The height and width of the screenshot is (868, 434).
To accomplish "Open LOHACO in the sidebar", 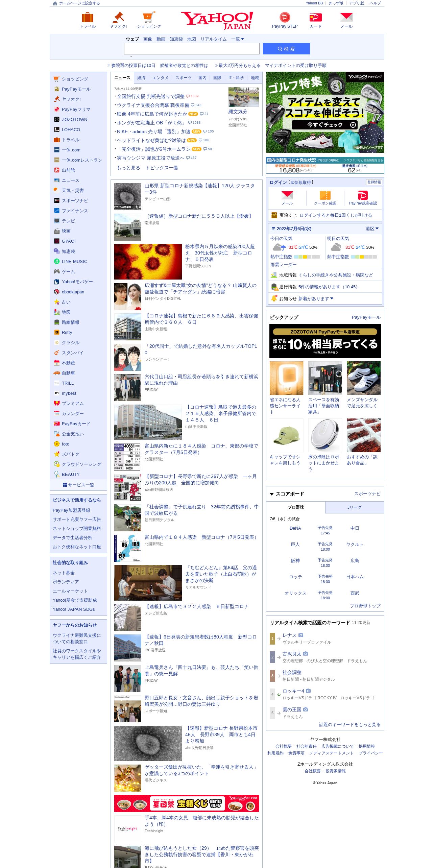I will coord(71,129).
